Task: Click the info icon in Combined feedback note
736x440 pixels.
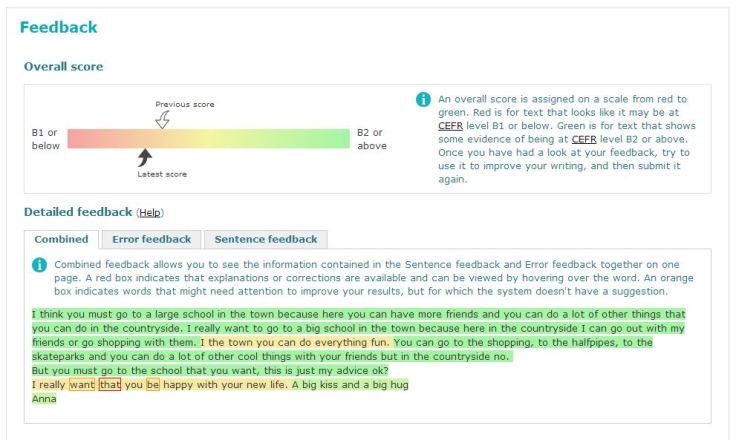Action: [39, 265]
